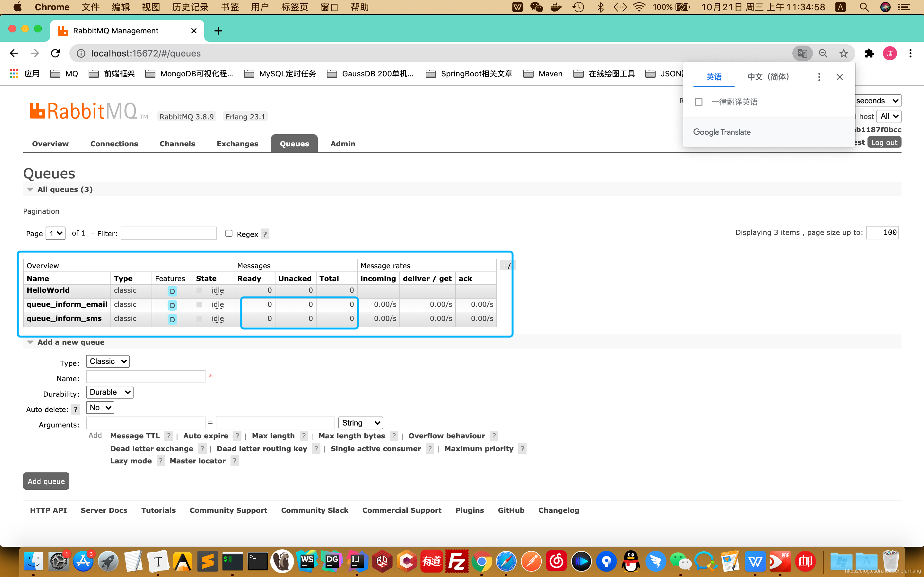Click the zoom magnifier icon in address bar

pos(823,53)
